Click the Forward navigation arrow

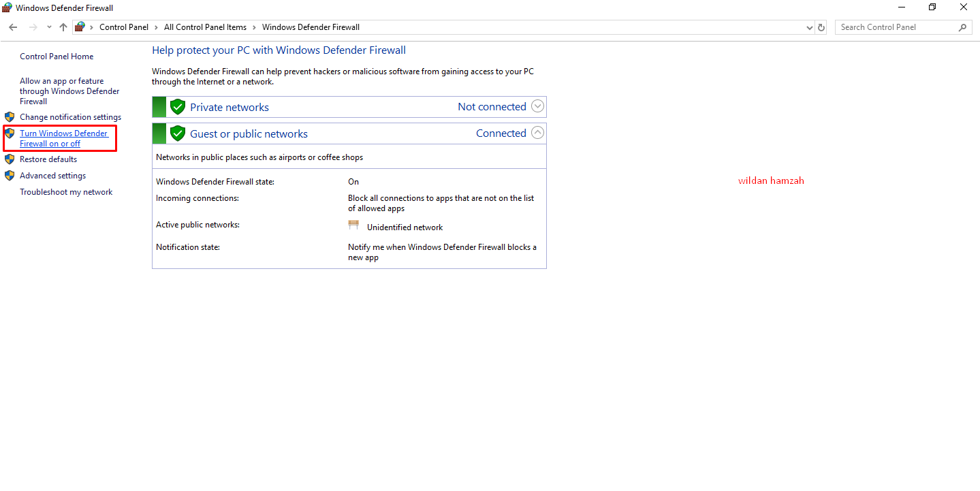pos(33,27)
